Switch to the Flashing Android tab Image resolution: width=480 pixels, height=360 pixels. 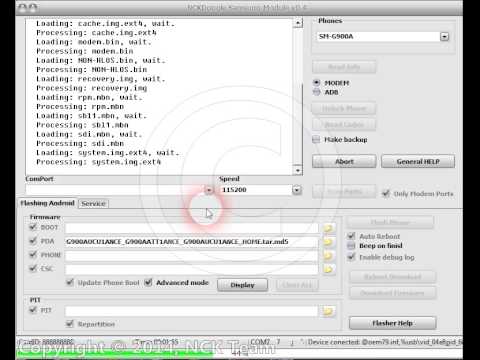(x=47, y=203)
